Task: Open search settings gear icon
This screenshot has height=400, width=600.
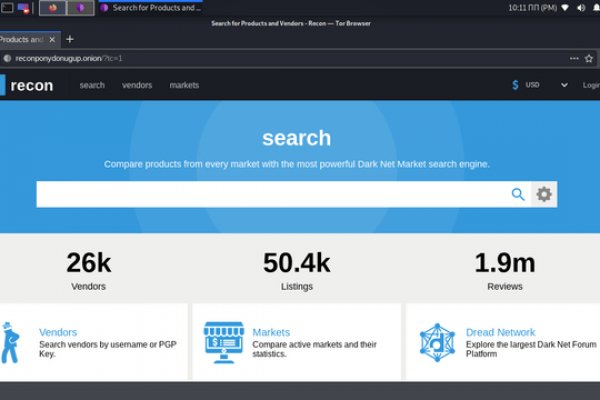Action: 544,194
